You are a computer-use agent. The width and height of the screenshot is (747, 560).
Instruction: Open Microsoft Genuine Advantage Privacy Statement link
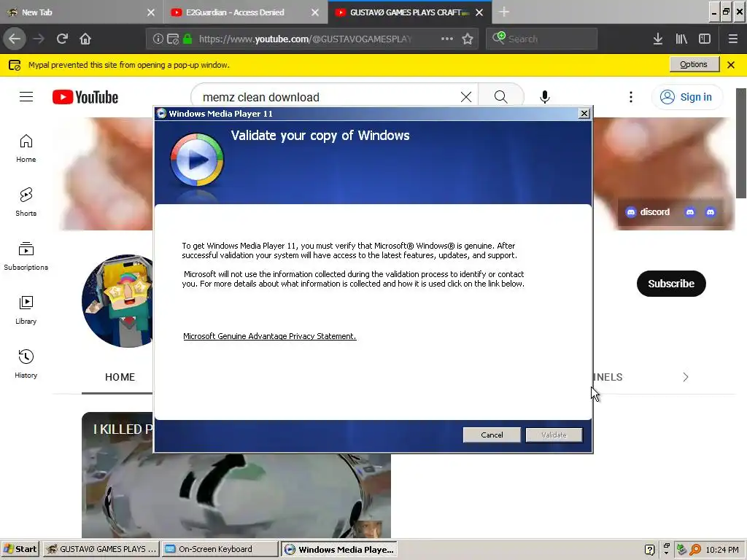tap(270, 336)
